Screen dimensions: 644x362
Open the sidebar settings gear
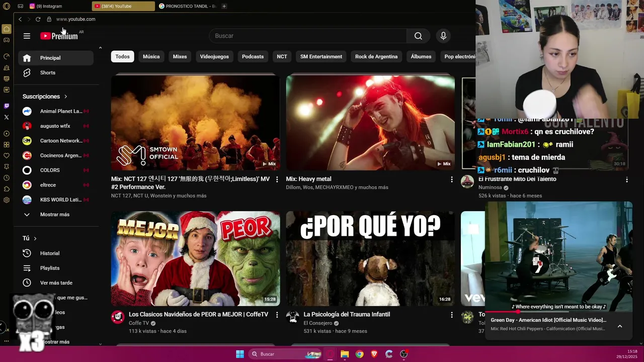[x=7, y=200]
